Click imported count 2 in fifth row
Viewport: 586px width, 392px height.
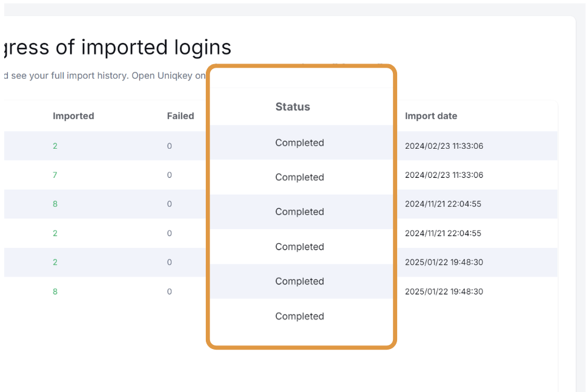(x=55, y=262)
